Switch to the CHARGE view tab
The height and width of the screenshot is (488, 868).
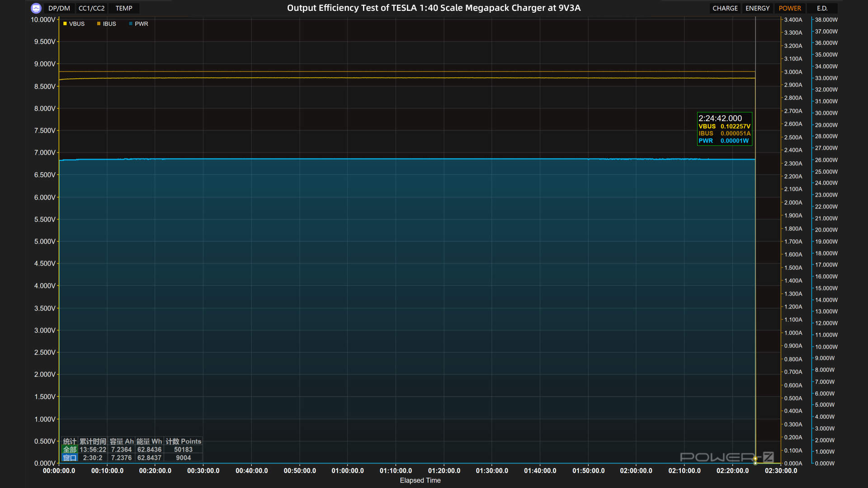tap(725, 8)
